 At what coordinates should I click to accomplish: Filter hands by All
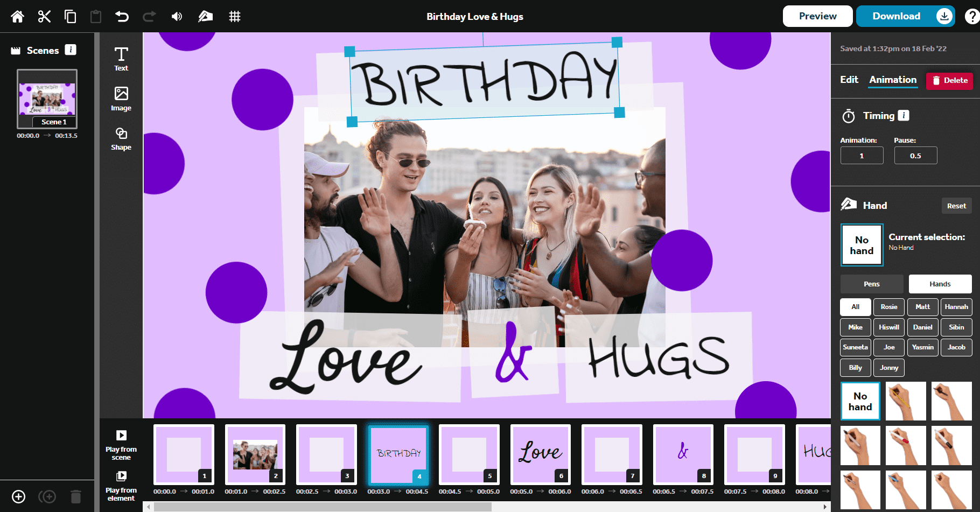click(x=855, y=307)
